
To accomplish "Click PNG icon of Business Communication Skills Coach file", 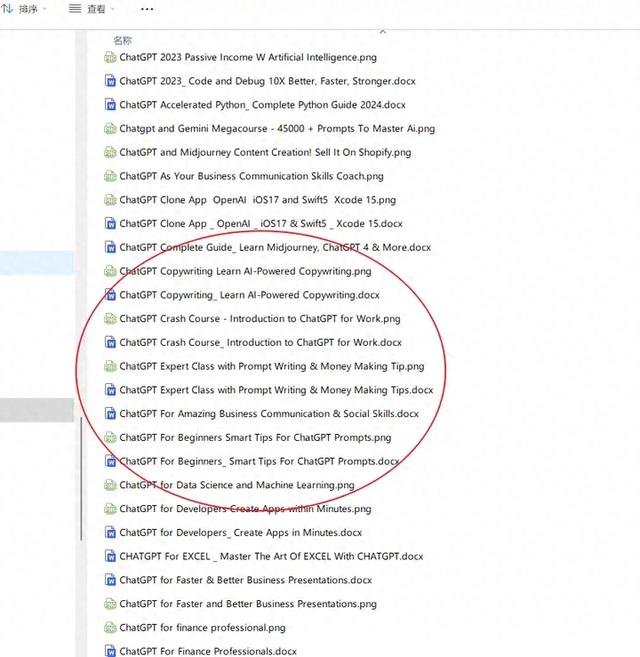I will [x=110, y=176].
